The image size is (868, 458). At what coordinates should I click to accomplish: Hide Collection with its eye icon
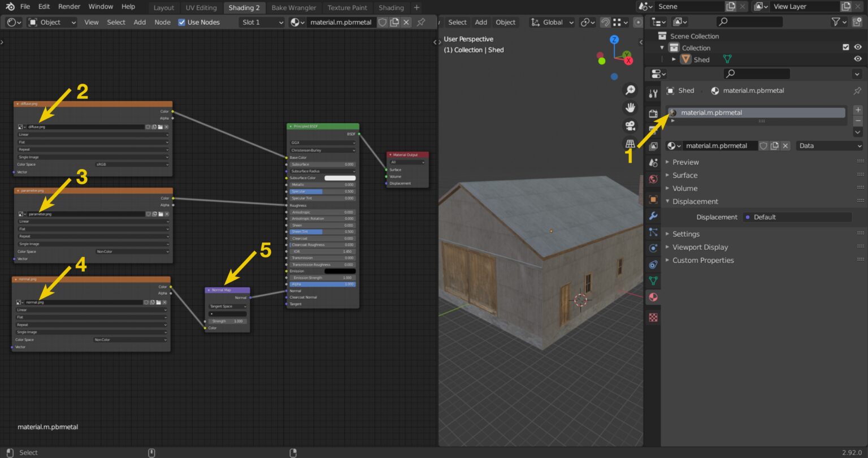pyautogui.click(x=858, y=47)
